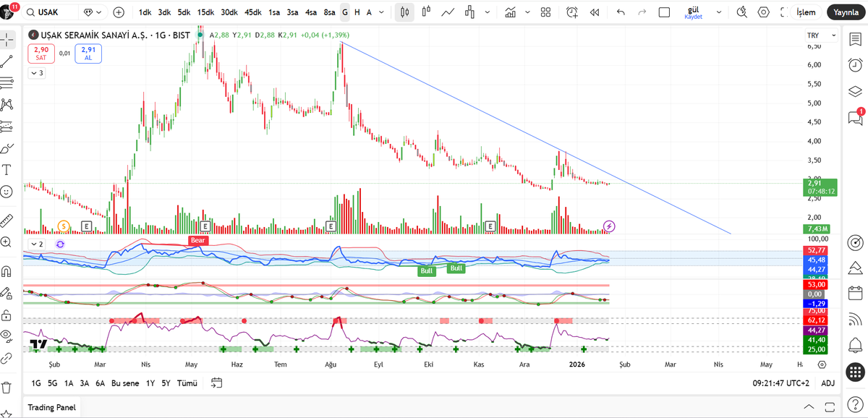Click the red 2,90 SAT sell button
The width and height of the screenshot is (868, 418).
[x=41, y=54]
